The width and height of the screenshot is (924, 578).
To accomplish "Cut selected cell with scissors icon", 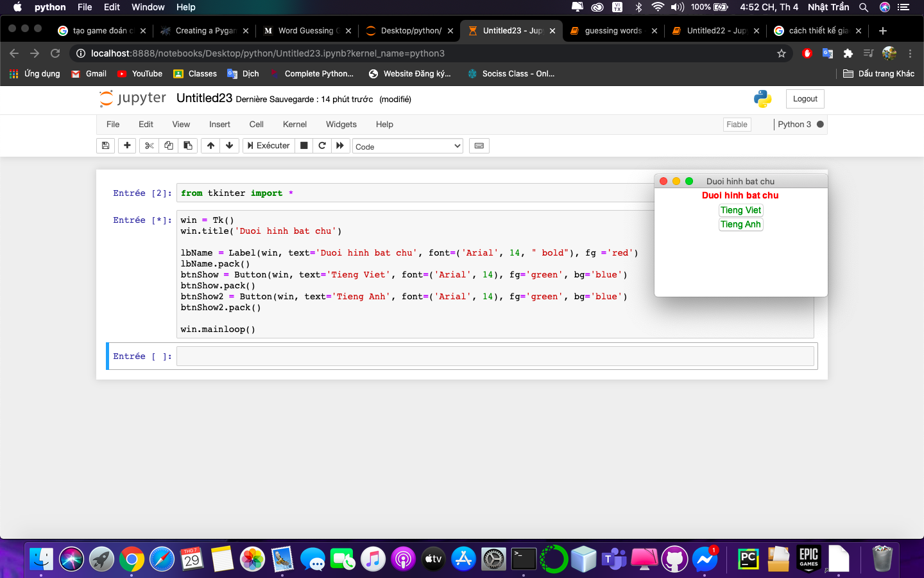I will 150,146.
